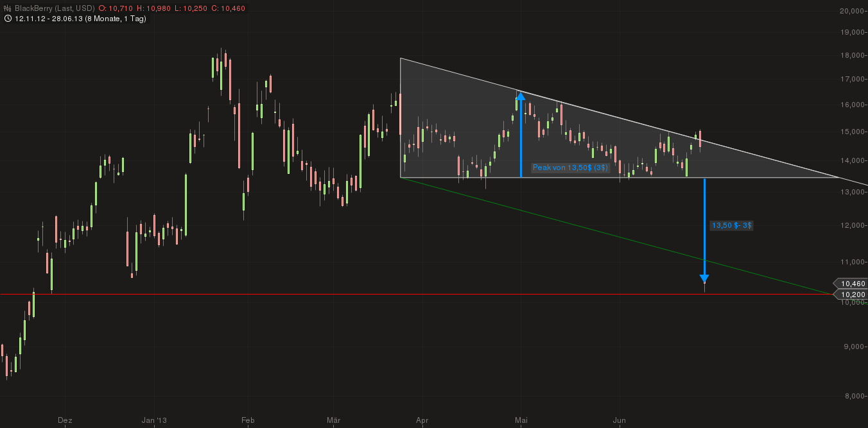The image size is (868, 428).
Task: Click the Dez month label on time axis
Action: click(x=64, y=420)
